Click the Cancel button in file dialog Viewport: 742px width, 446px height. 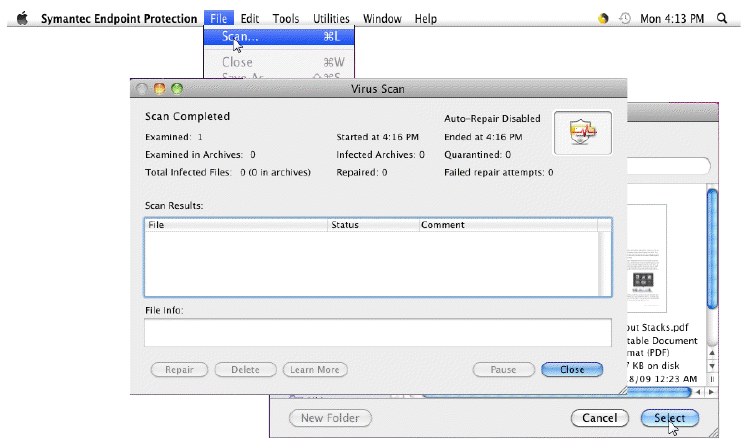coord(600,418)
